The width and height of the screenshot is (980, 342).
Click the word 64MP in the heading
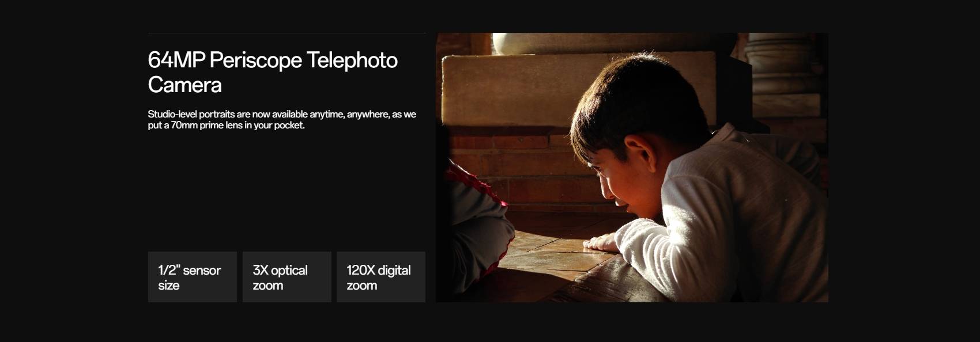[176, 60]
